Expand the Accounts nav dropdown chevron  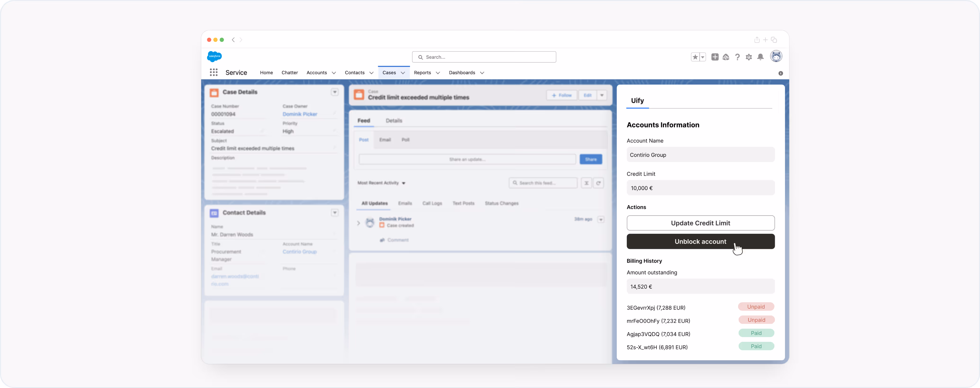click(334, 73)
